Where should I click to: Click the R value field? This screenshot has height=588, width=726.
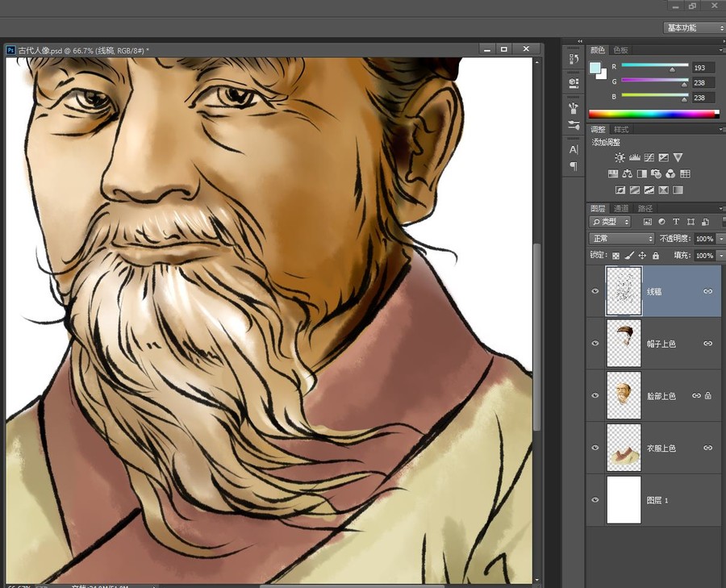(x=703, y=68)
